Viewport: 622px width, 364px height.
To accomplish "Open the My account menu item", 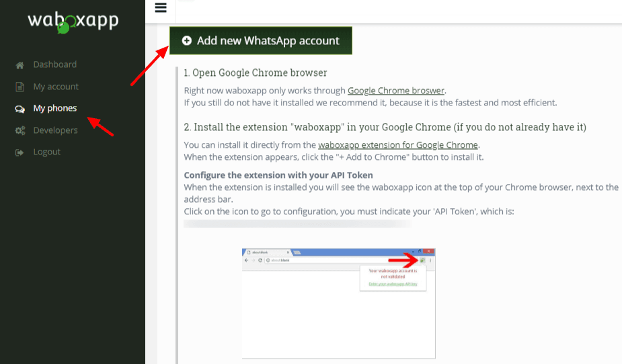I will tap(56, 87).
